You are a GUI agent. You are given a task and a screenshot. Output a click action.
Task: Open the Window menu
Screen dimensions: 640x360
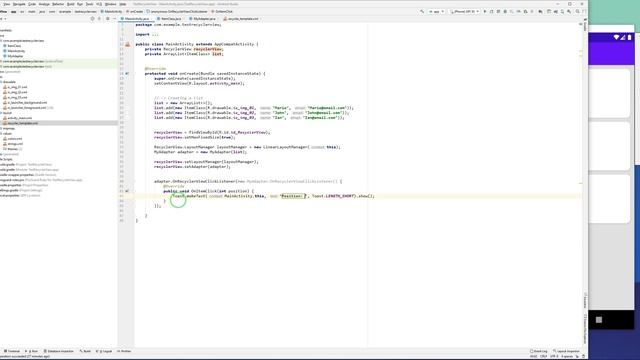(x=110, y=4)
